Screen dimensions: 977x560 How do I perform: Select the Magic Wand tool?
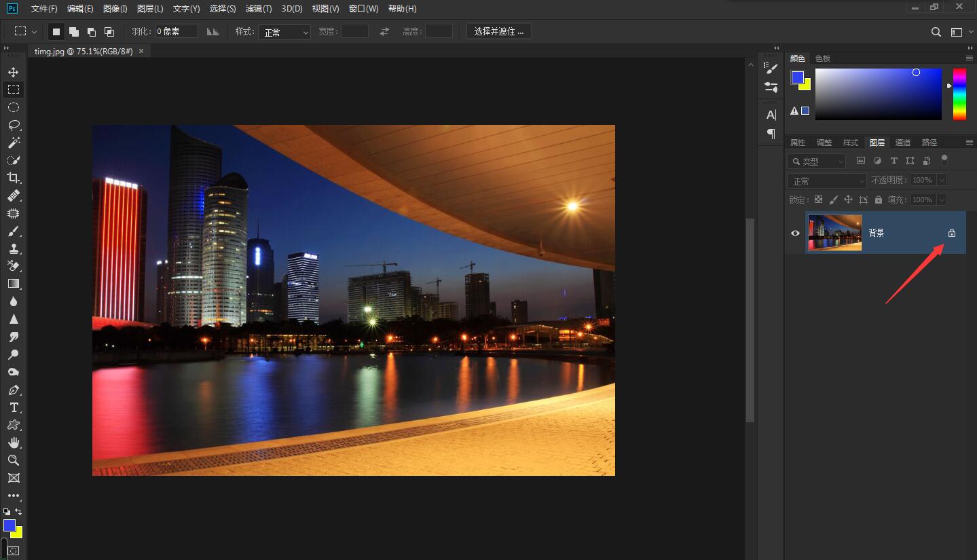tap(14, 143)
